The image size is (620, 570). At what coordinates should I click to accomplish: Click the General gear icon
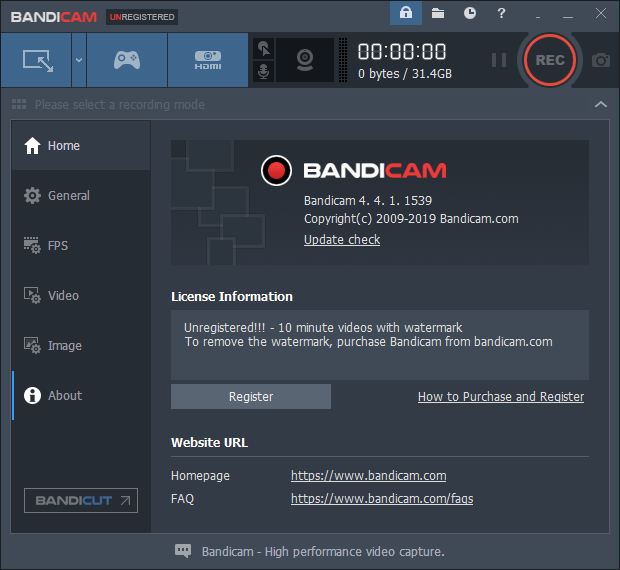click(32, 195)
